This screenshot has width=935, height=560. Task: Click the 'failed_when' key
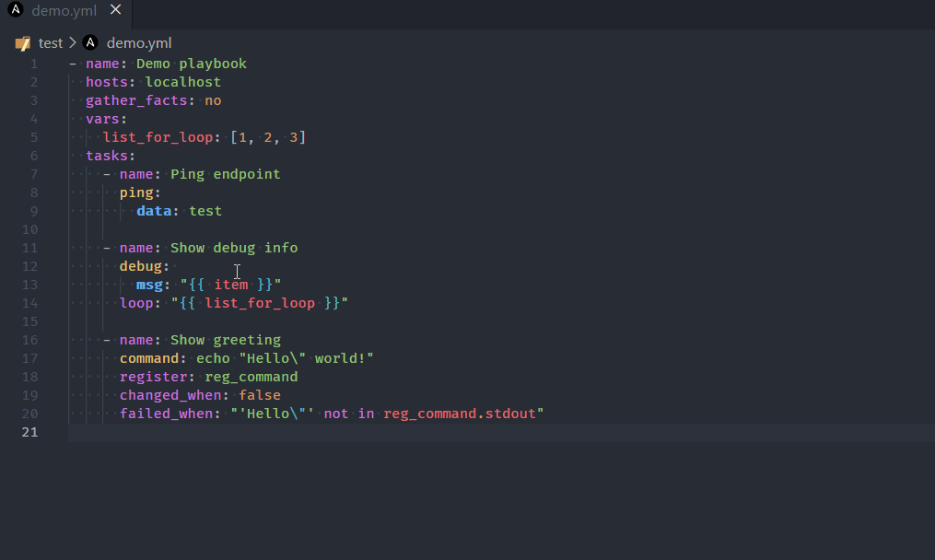pyautogui.click(x=166, y=414)
